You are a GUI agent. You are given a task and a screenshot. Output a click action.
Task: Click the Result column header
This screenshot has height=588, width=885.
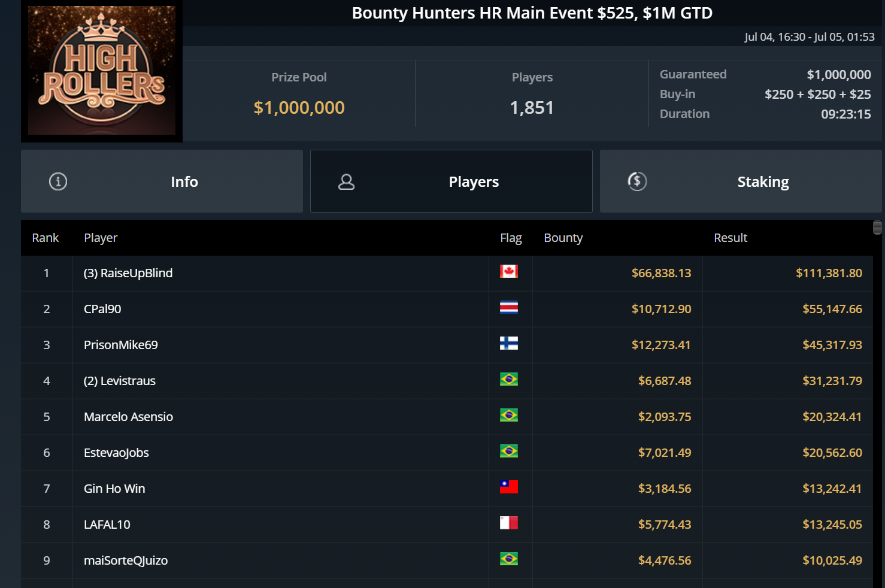coord(731,238)
